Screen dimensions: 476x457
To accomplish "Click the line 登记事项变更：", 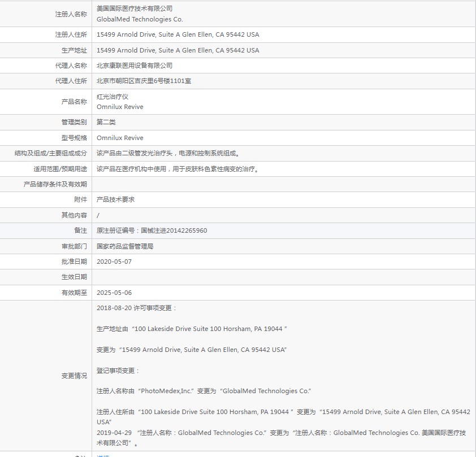I will pos(118,371).
